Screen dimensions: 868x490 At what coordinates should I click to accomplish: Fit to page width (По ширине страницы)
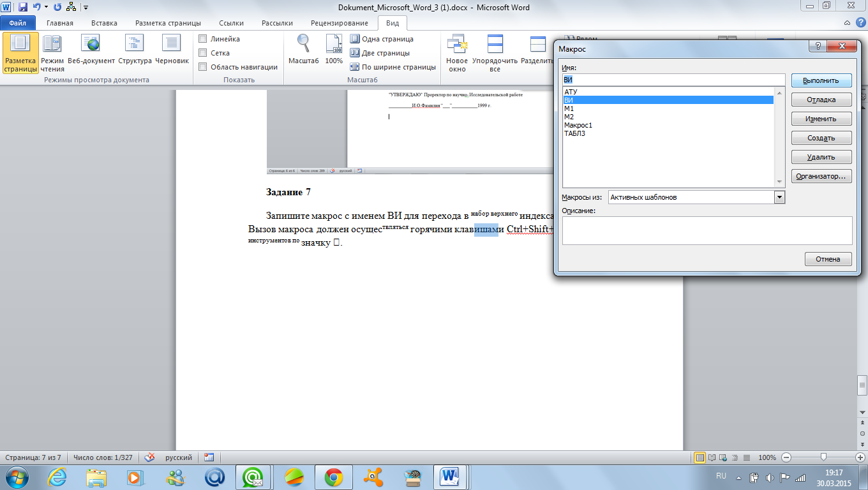tap(393, 67)
